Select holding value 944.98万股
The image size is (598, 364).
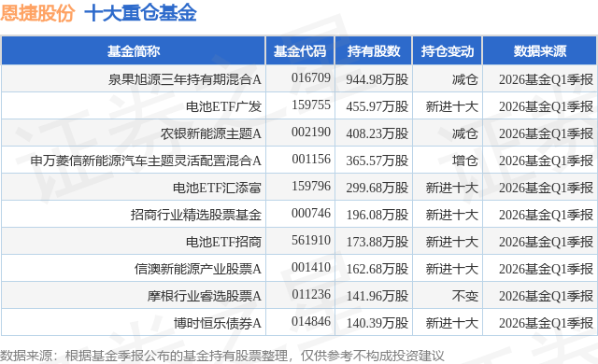pyautogui.click(x=377, y=79)
